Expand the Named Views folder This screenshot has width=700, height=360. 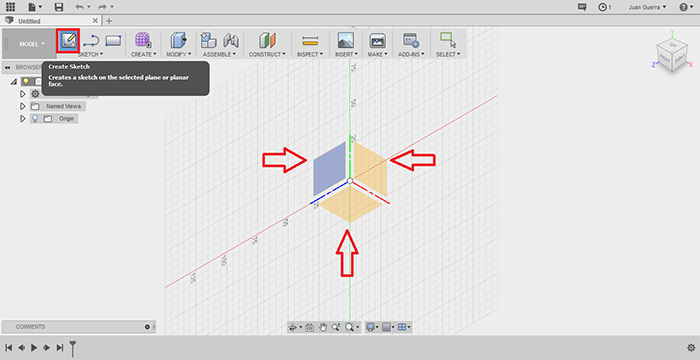coord(23,106)
